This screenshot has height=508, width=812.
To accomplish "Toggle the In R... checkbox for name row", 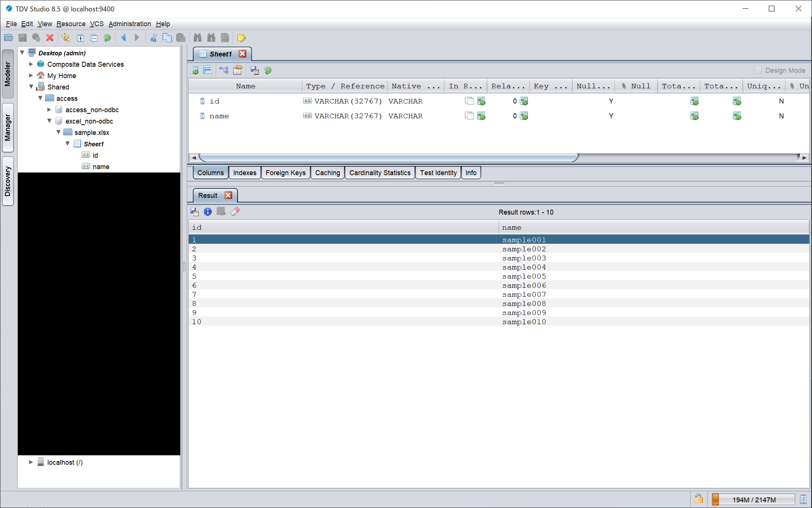I will point(469,116).
